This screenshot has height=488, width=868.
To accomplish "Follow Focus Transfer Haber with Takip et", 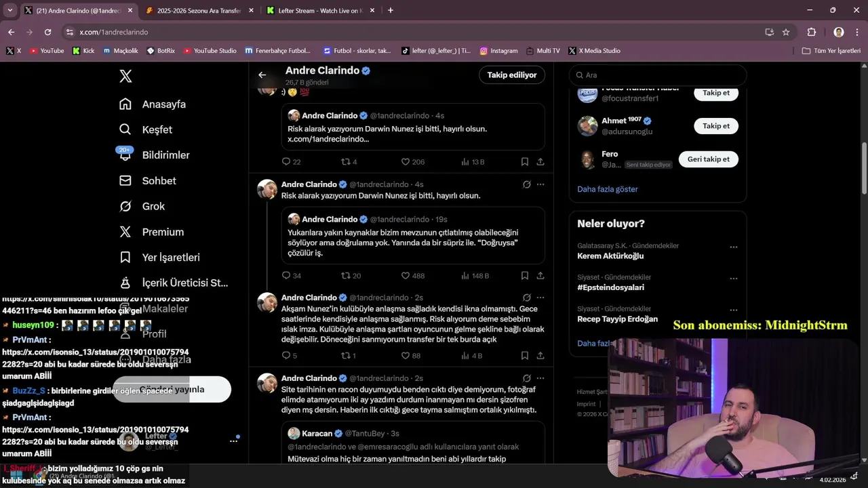I will pos(715,93).
